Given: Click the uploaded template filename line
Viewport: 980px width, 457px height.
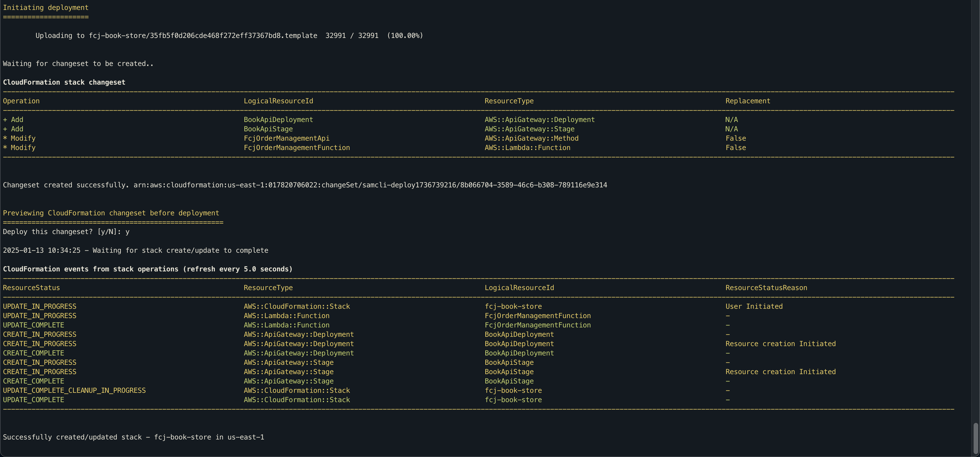Looking at the screenshot, I should (x=230, y=36).
